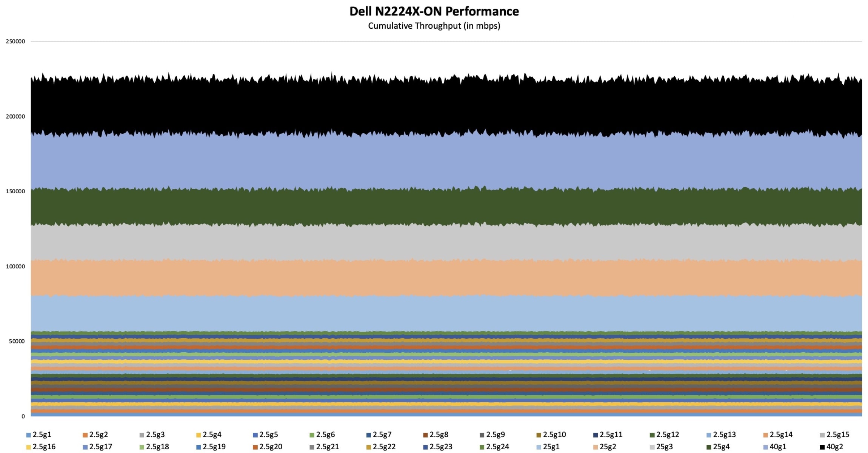Click the 40g1 legend entry
The height and width of the screenshot is (453, 868).
[777, 447]
